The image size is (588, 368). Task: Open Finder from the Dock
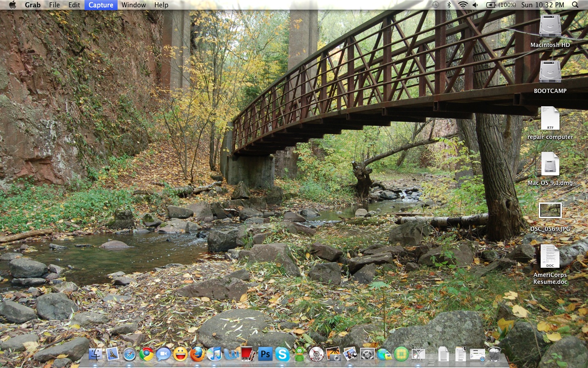[96, 354]
